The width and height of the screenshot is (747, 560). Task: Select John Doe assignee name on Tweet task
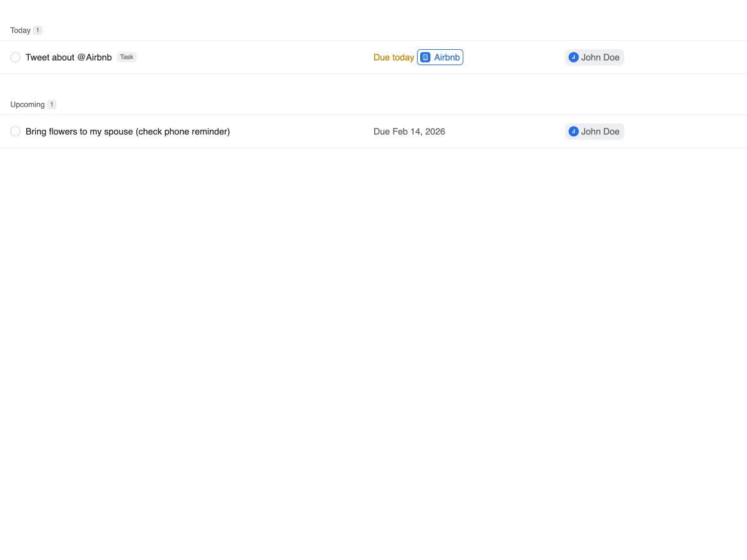[x=600, y=58]
